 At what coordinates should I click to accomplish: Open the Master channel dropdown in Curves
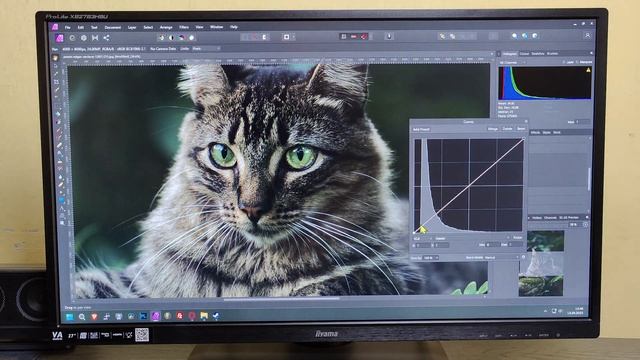tap(472, 238)
